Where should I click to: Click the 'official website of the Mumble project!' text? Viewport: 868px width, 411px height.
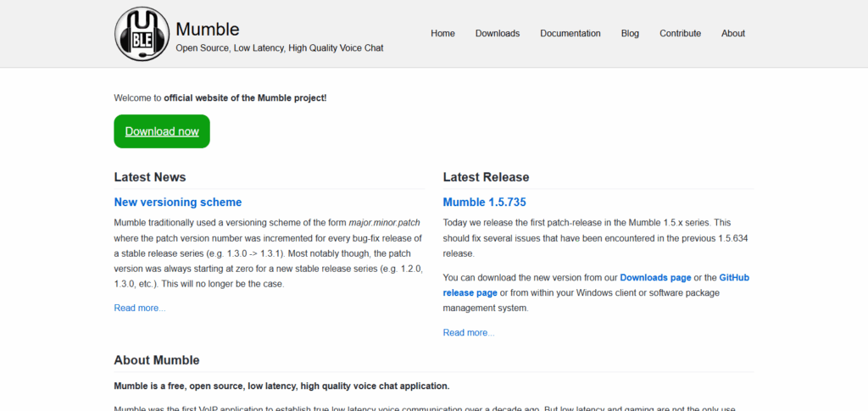coord(245,98)
